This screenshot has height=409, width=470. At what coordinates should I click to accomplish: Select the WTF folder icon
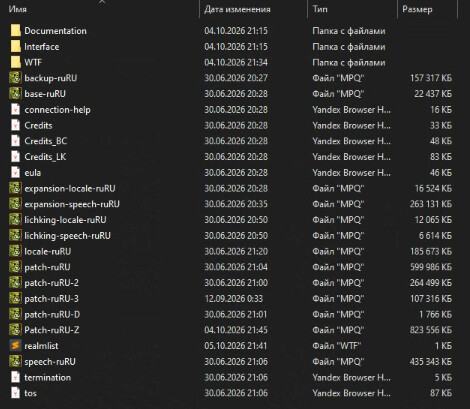[15, 62]
